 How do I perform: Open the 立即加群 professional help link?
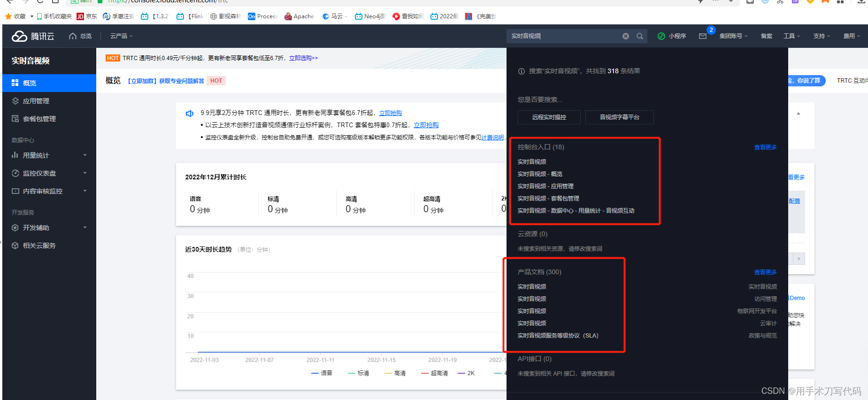point(166,81)
